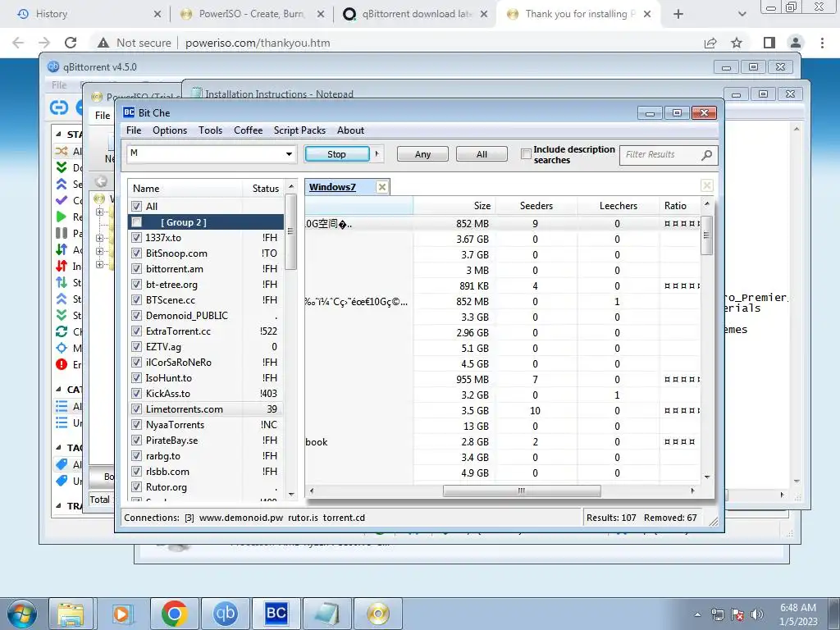The height and width of the screenshot is (630, 840).
Task: Uncheck the BitSnoop.com checkbox
Action: (137, 253)
